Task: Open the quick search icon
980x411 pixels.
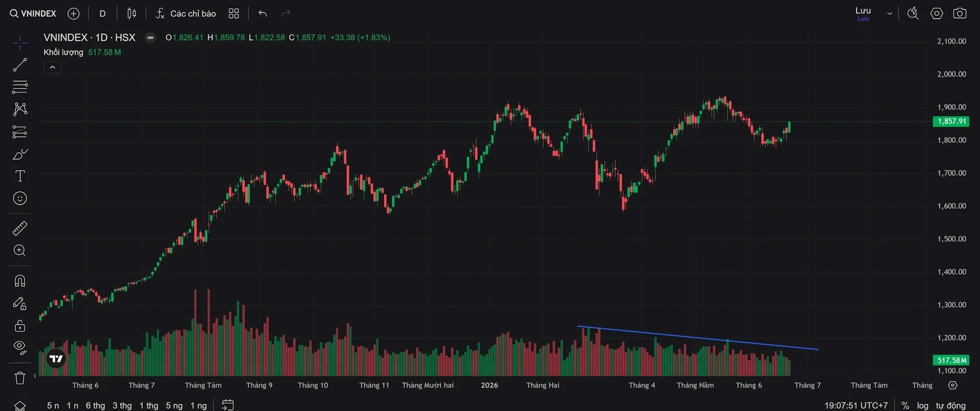Action: click(x=913, y=13)
